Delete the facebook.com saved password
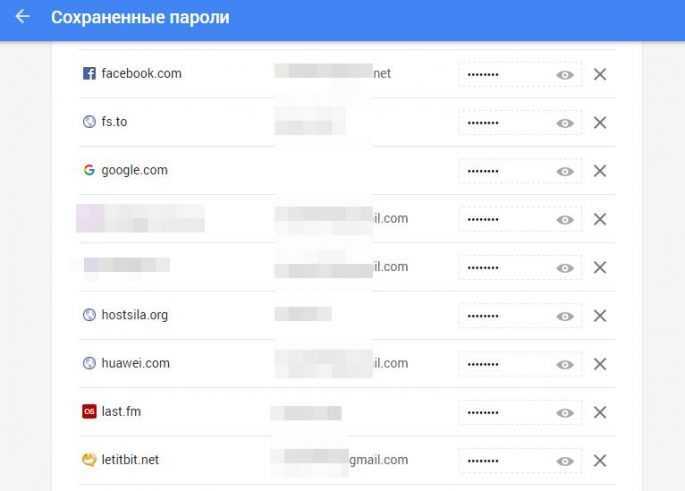 pyautogui.click(x=600, y=74)
